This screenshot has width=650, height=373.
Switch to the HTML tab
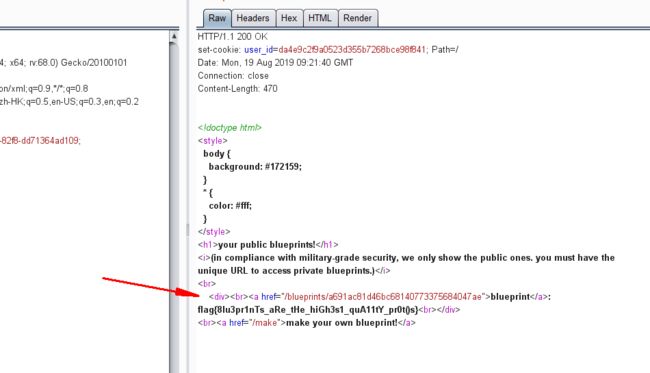point(320,18)
